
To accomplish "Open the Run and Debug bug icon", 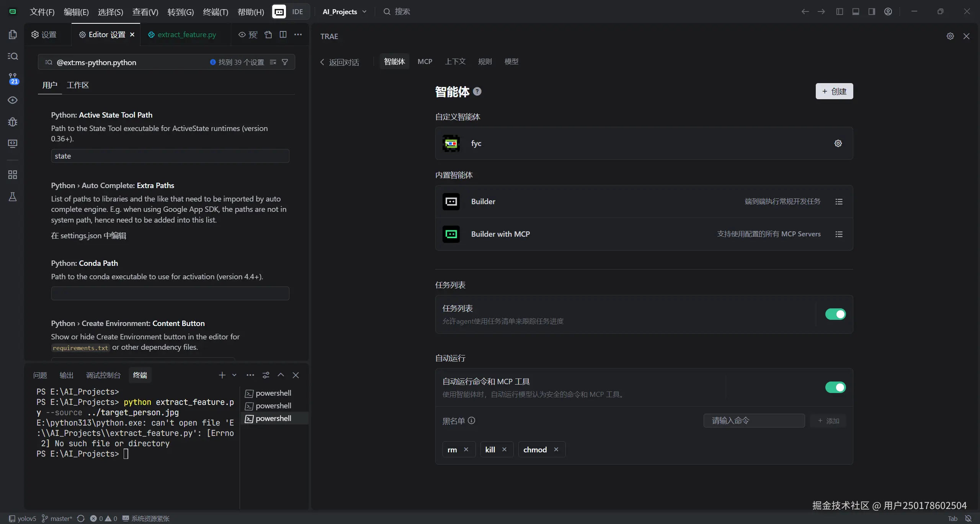I will pos(13,122).
